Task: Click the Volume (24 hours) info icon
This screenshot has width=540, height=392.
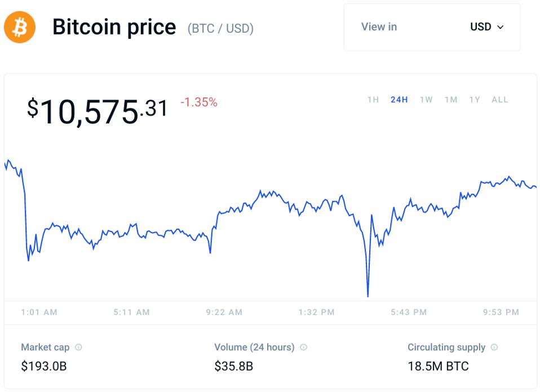Action: tap(304, 347)
